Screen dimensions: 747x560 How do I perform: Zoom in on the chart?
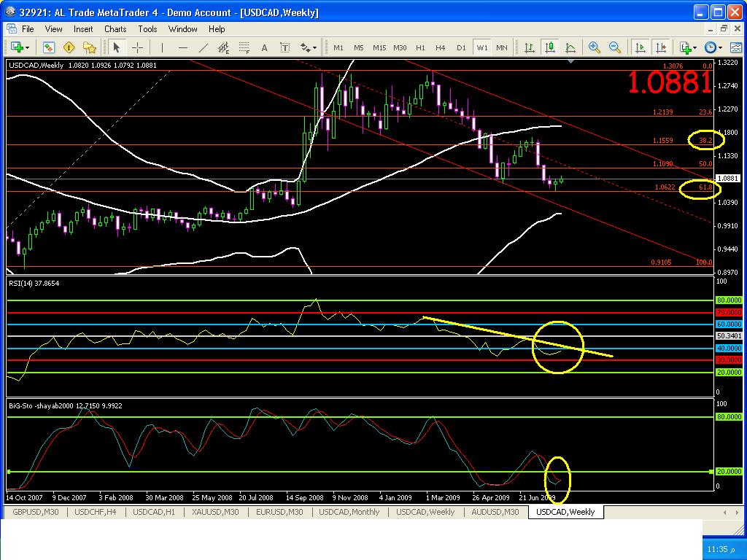(x=595, y=47)
